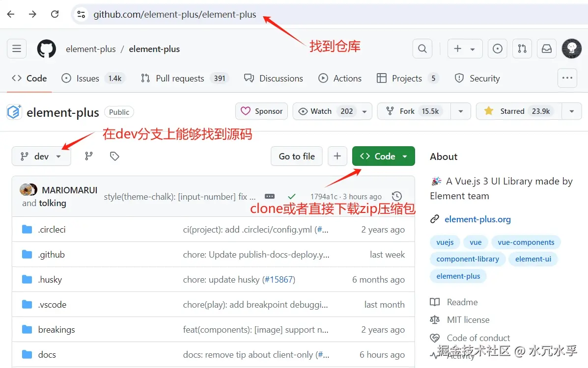Open the #15867 pull request link
The height and width of the screenshot is (368, 588).
pyautogui.click(x=279, y=280)
